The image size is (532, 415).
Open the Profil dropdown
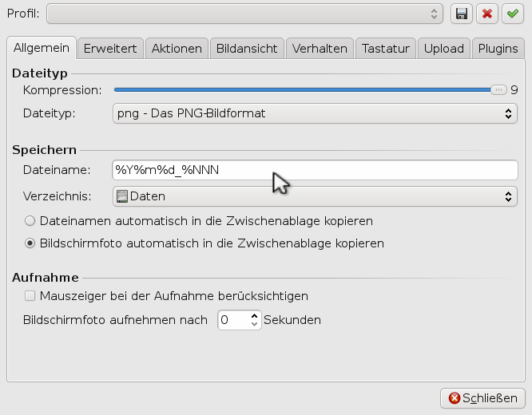(244, 14)
